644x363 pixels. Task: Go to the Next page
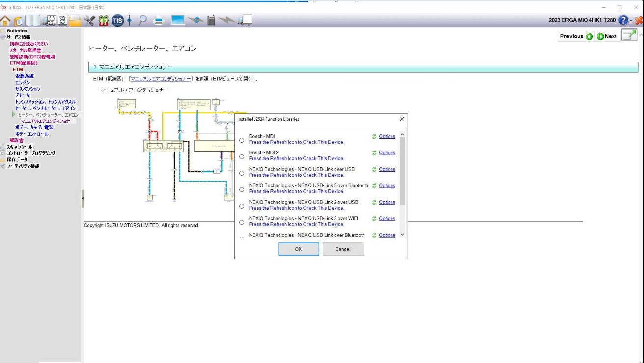[607, 36]
